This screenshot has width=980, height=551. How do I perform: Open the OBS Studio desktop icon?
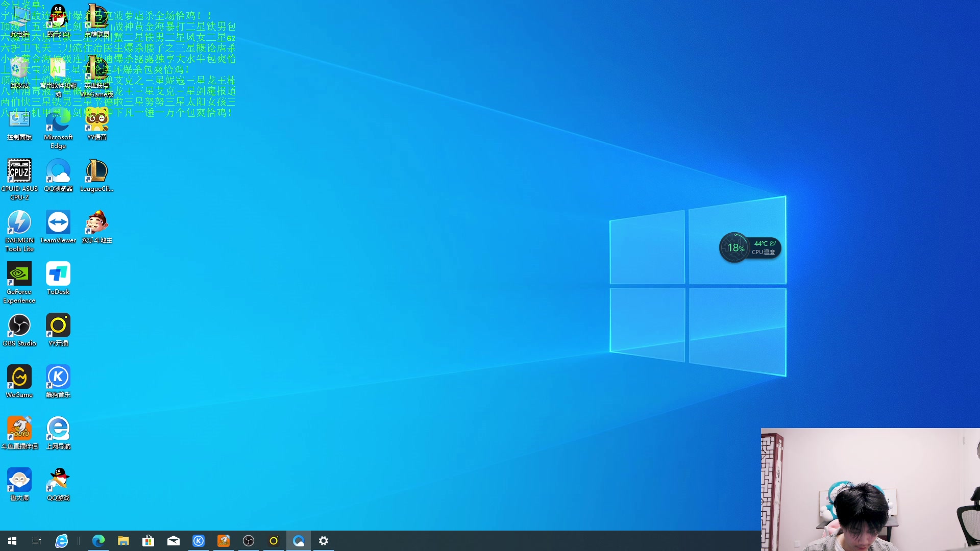19,326
